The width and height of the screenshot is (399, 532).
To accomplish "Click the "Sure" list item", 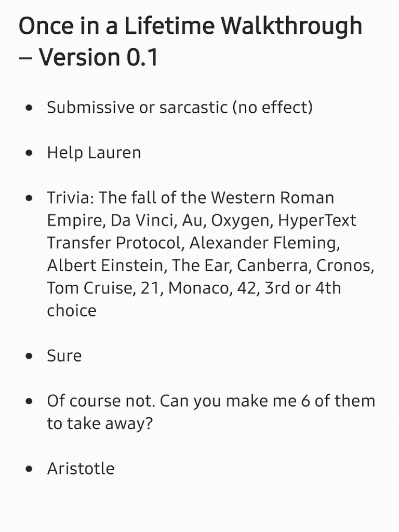I will 64,356.
